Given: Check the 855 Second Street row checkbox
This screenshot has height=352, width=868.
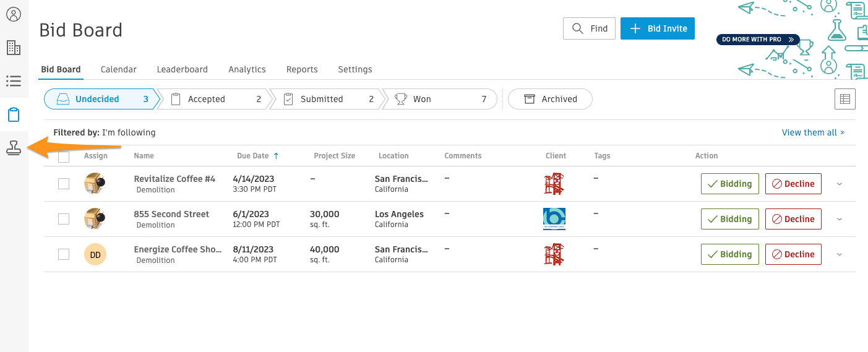Looking at the screenshot, I should (x=64, y=219).
